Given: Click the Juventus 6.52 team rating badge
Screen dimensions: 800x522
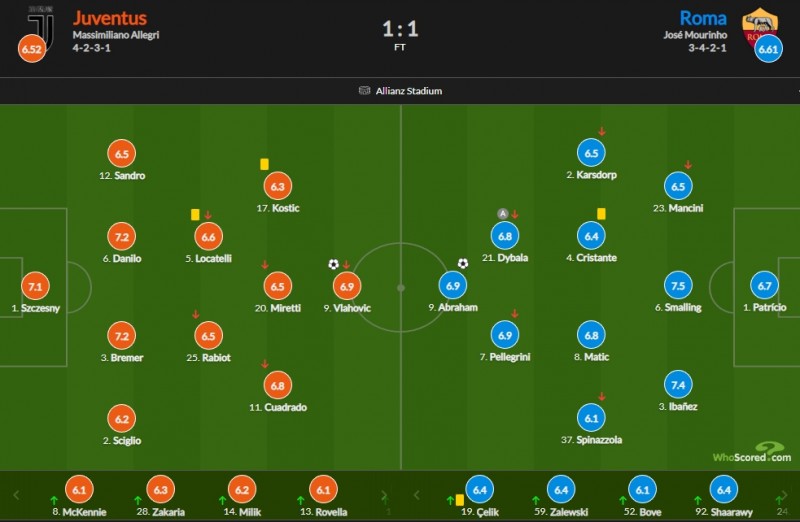Looking at the screenshot, I should [31, 48].
